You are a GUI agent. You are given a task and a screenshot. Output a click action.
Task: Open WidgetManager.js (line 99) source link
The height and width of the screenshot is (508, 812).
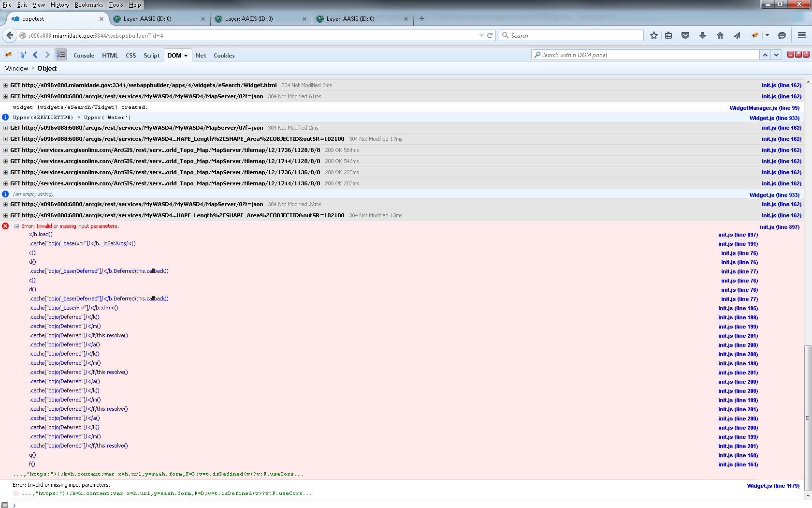[x=764, y=108]
